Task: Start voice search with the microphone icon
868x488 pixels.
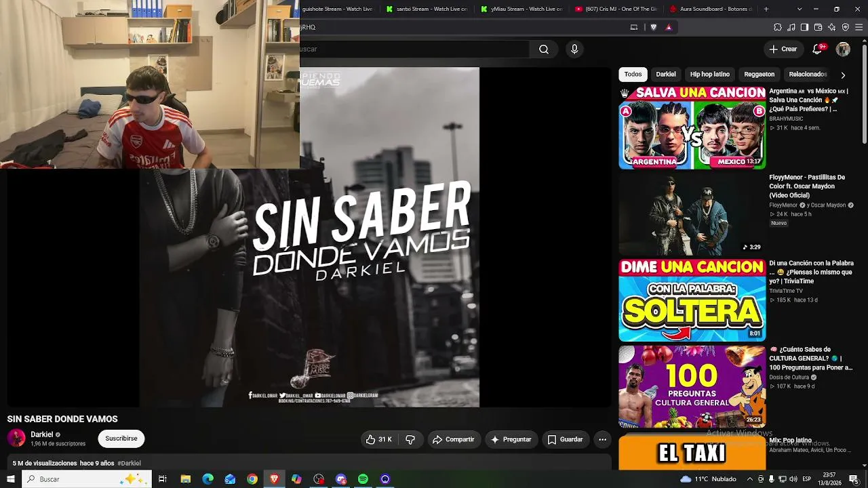Action: [574, 49]
